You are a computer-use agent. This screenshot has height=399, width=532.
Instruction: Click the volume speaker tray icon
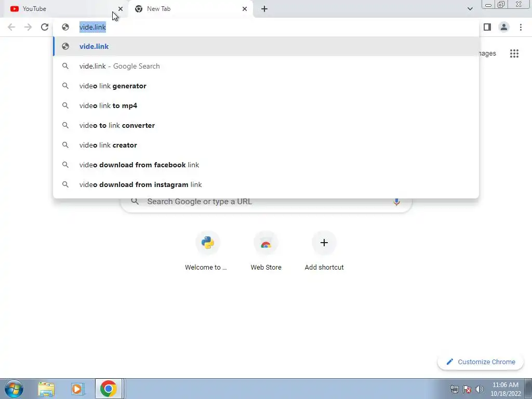tap(480, 389)
